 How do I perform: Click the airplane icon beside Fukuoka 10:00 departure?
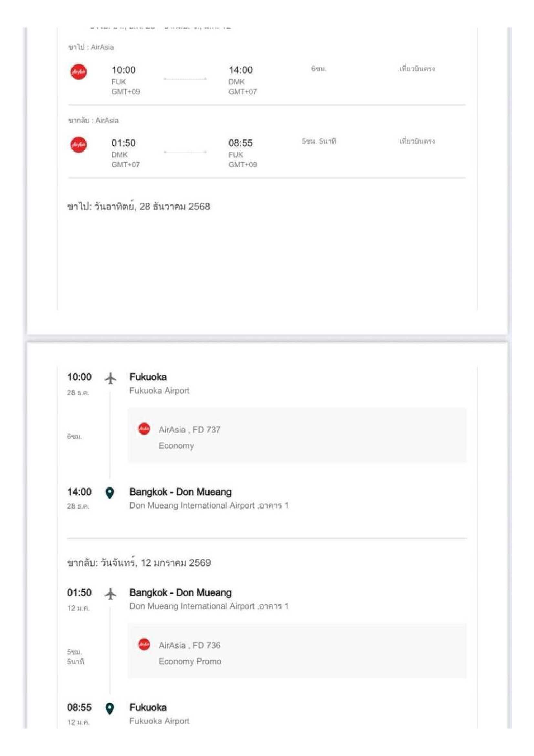point(110,378)
